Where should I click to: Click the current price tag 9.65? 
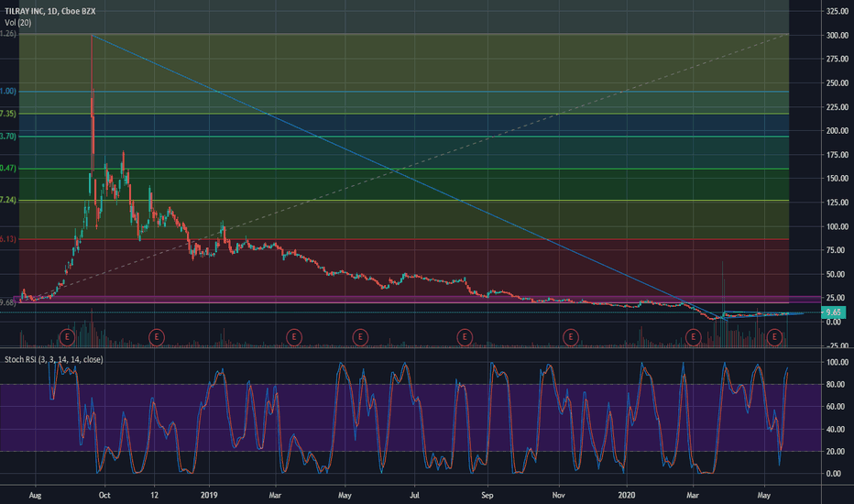834,312
